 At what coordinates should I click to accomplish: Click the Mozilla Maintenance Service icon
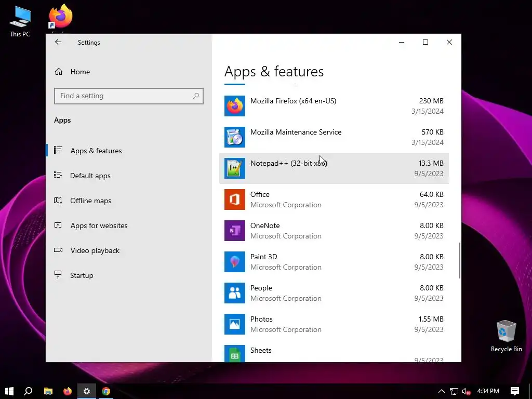tap(234, 137)
